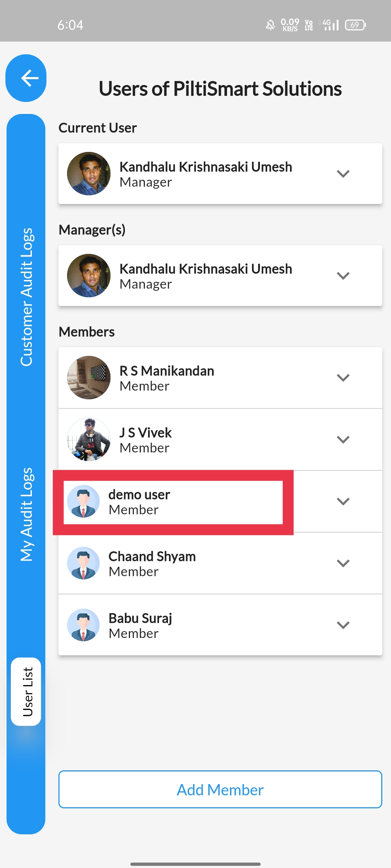Tap demo user avatar icon
The height and width of the screenshot is (868, 391).
coord(83,501)
